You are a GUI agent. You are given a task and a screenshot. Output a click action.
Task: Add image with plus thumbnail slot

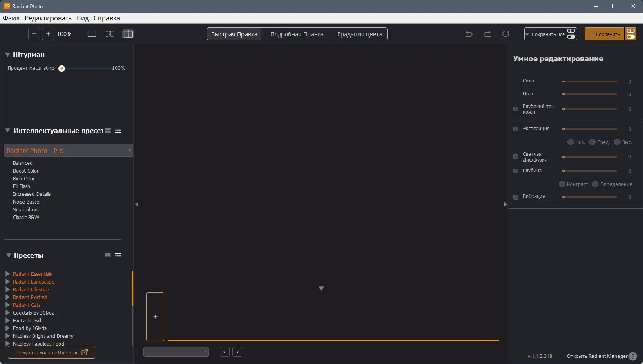click(x=155, y=317)
